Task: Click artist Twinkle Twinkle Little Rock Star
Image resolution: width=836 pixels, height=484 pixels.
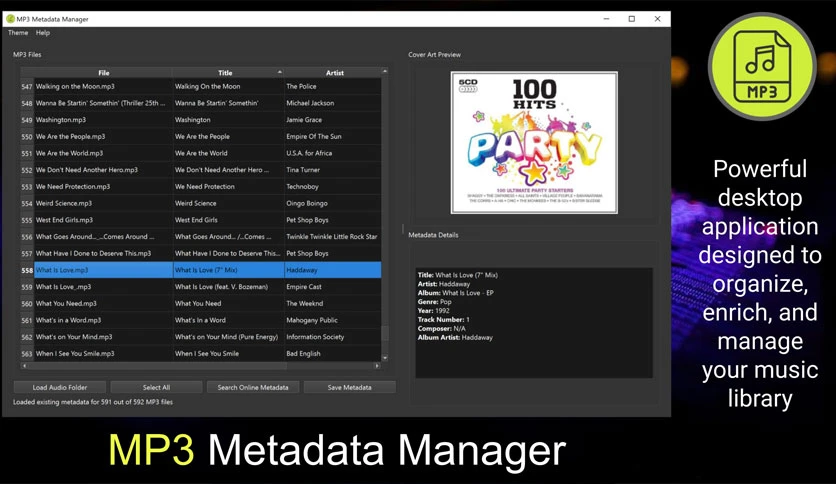Action: coord(332,237)
